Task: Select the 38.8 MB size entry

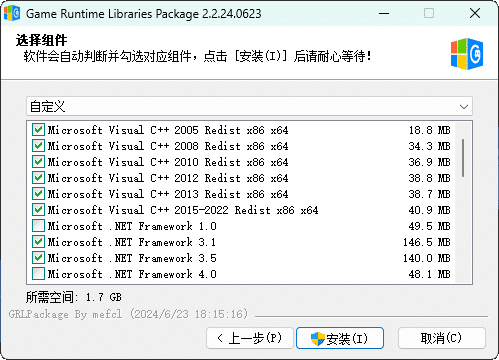Action: pos(429,178)
